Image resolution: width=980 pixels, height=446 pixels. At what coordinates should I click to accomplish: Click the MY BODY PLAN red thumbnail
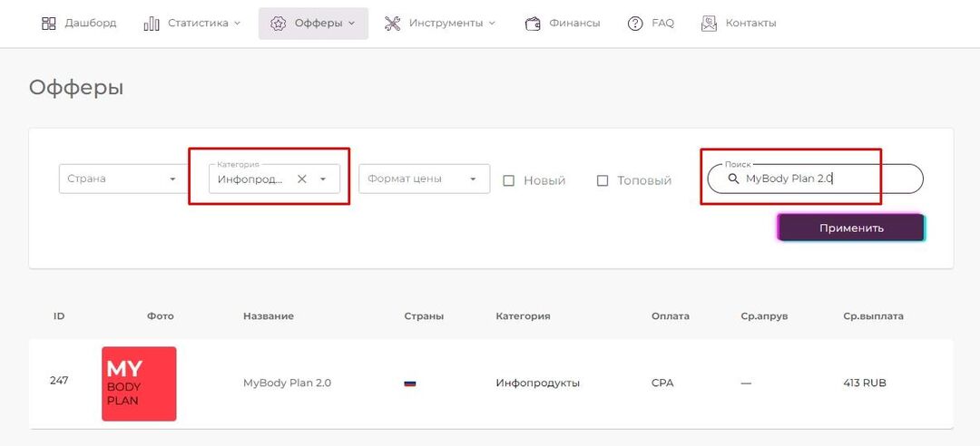coord(139,383)
